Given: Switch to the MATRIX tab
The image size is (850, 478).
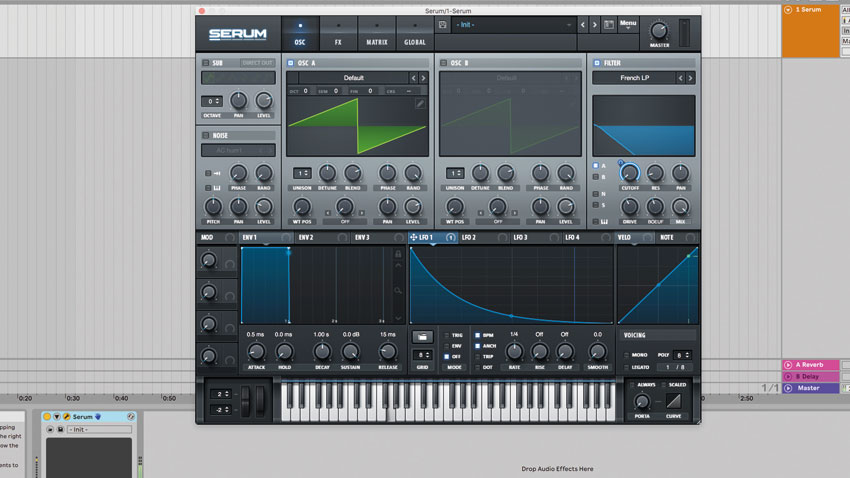Looking at the screenshot, I should [x=377, y=34].
